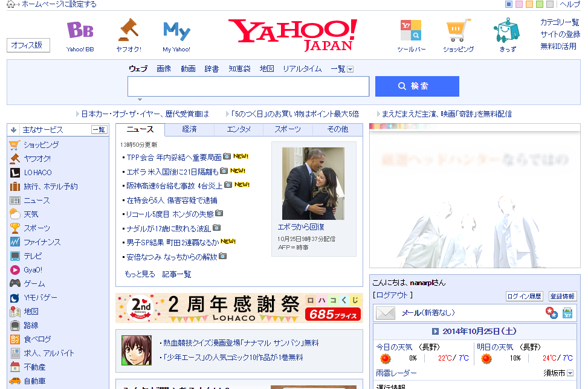
Task: Click the オフィス版 button
Action: 28,45
